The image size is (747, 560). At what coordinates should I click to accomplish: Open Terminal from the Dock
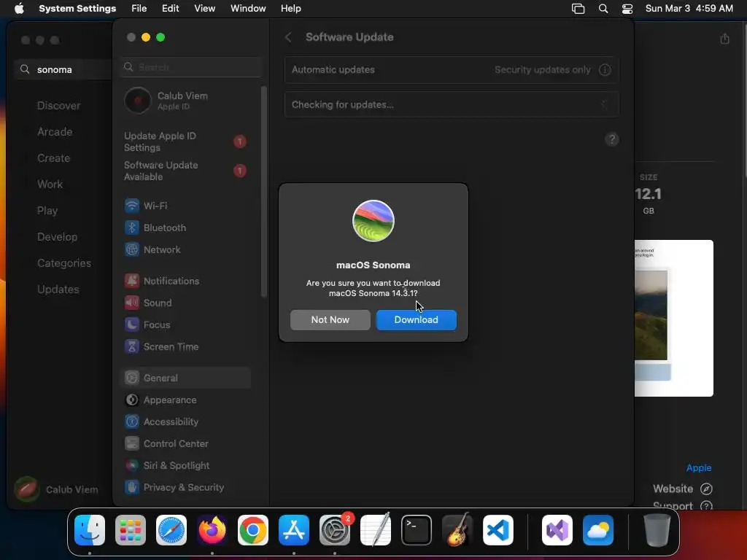pyautogui.click(x=417, y=530)
